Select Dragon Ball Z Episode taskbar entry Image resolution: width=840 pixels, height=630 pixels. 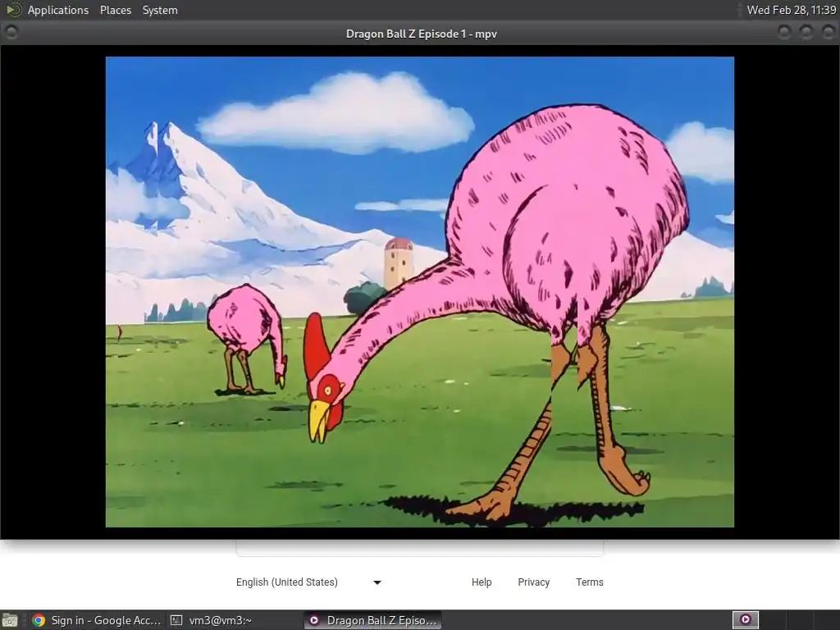(x=373, y=620)
